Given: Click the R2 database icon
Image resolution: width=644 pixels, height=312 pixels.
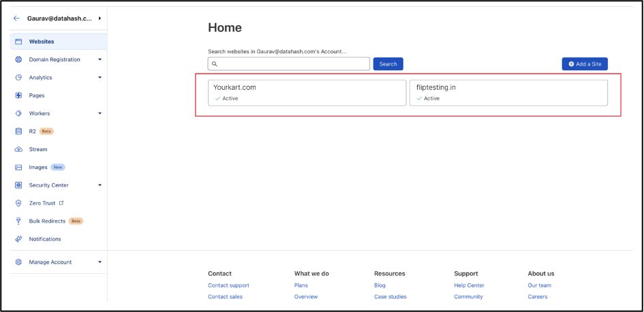Looking at the screenshot, I should [18, 131].
